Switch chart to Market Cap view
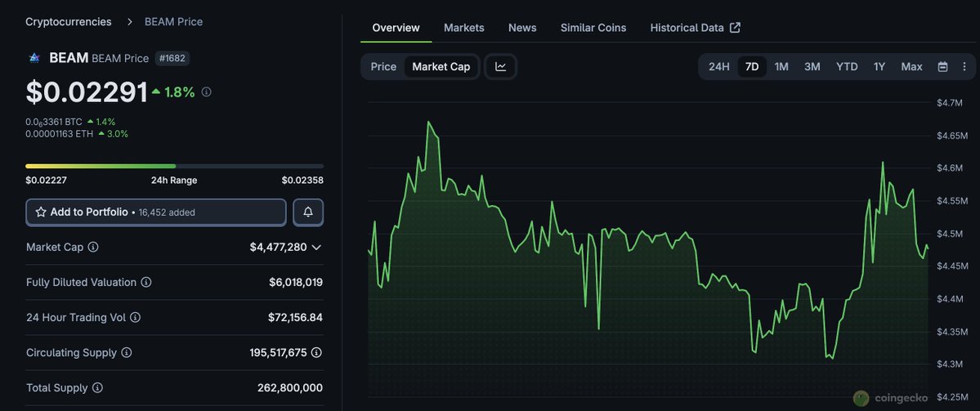Screen dimensions: 980x411 (x=441, y=67)
